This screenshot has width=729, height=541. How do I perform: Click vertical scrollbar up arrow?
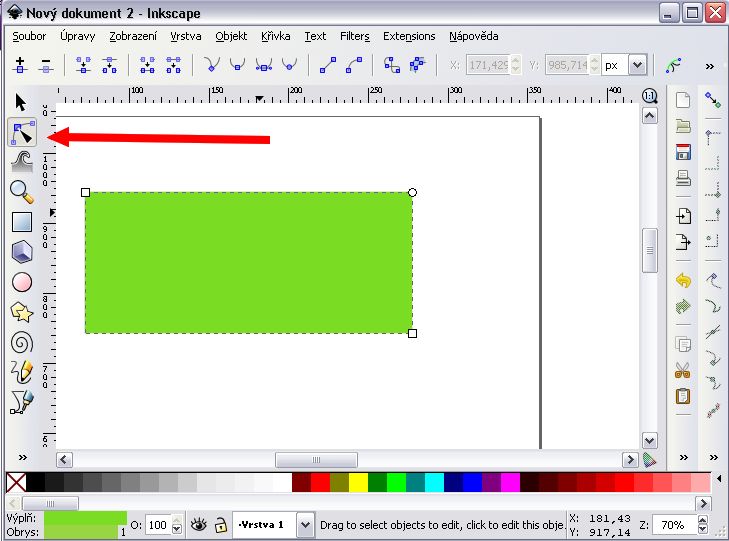pyautogui.click(x=650, y=116)
